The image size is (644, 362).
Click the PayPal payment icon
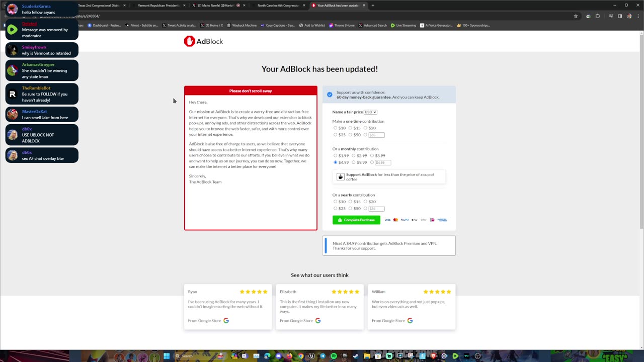(405, 220)
